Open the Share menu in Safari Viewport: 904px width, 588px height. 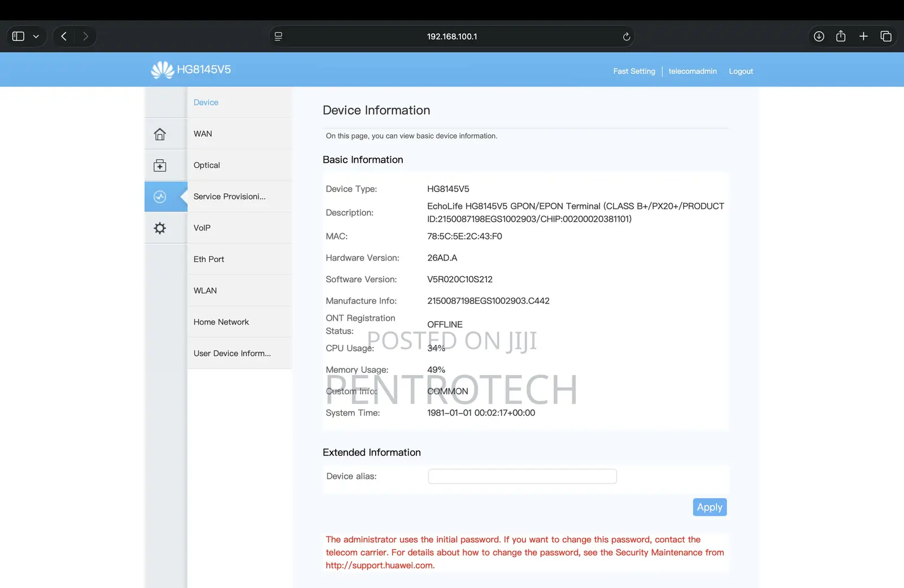click(841, 36)
